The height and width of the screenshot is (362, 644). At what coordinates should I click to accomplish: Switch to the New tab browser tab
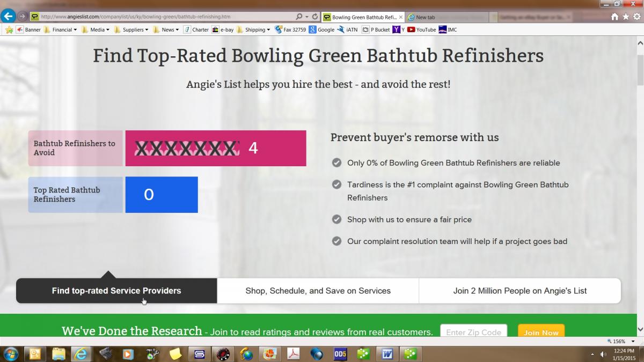tap(447, 17)
